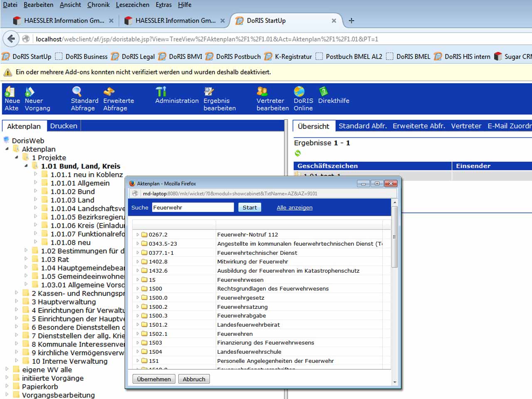Open the new tab plus button
Image resolution: width=532 pixels, height=399 pixels.
(x=351, y=20)
